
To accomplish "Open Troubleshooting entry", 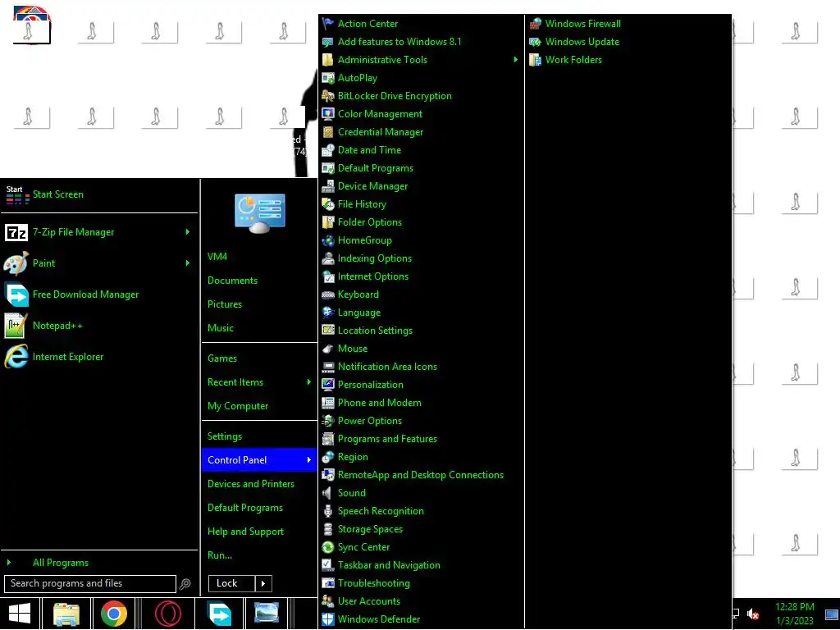I will (x=374, y=583).
